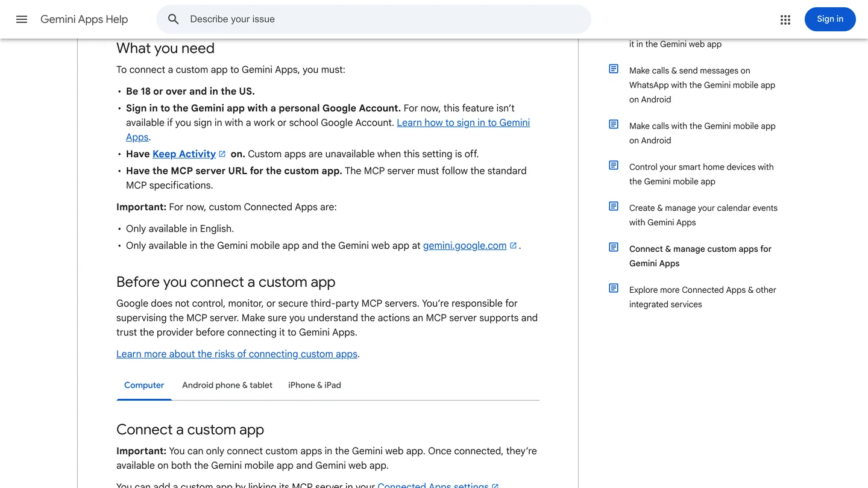This screenshot has height=488, width=868.
Task: Switch to the Computer tab
Action: point(144,386)
